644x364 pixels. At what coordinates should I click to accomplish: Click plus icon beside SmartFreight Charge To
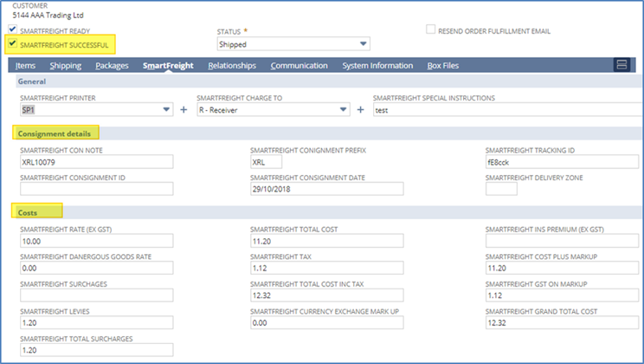click(360, 110)
